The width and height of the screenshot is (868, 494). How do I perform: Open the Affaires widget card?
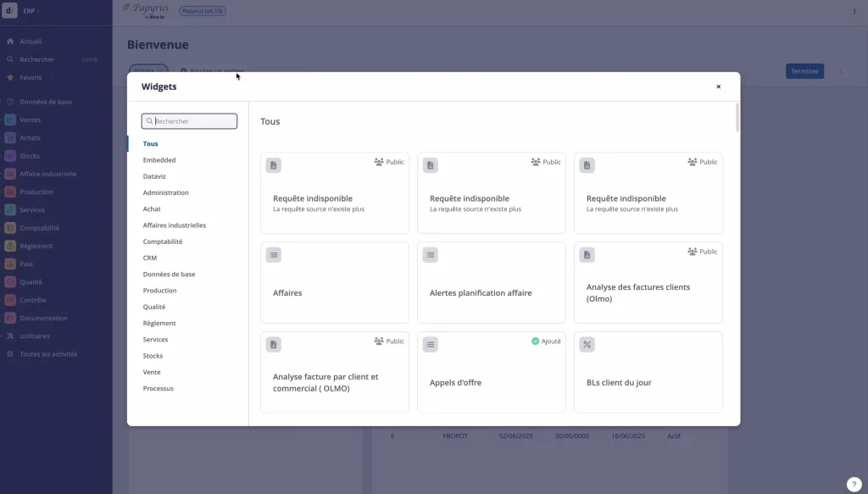(334, 282)
